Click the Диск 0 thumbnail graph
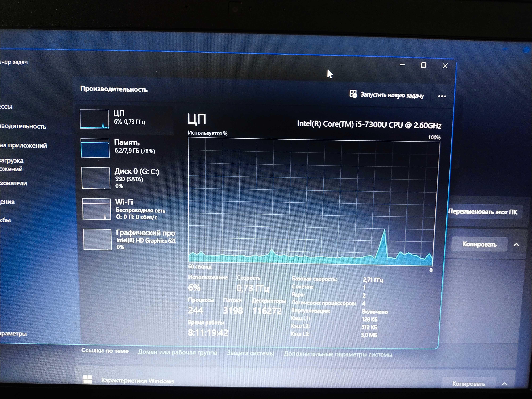 [96, 178]
